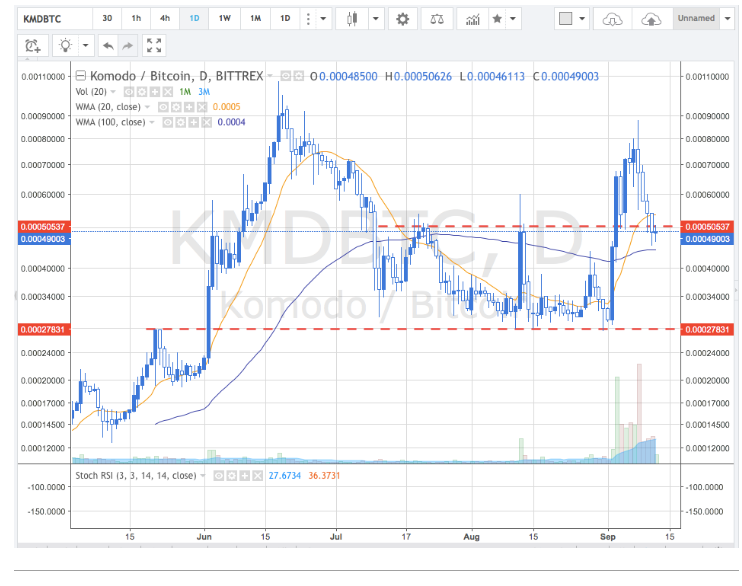Click the lightbulb ideas icon
The height and width of the screenshot is (586, 742).
[x=65, y=45]
